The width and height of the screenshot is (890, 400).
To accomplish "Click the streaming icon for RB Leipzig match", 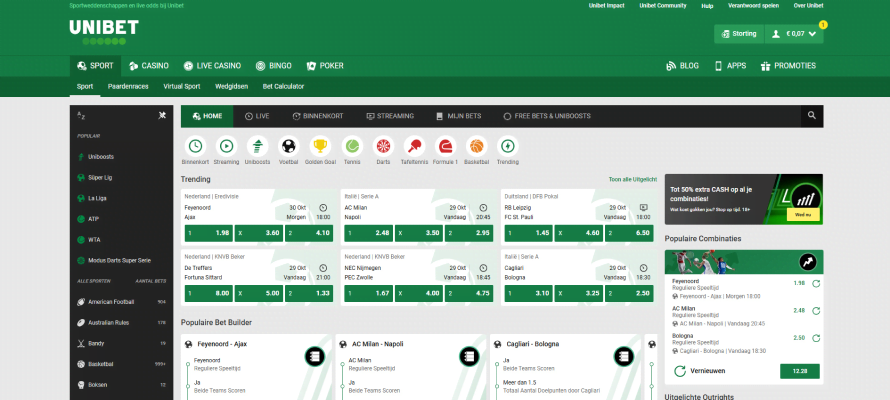I will point(643,208).
